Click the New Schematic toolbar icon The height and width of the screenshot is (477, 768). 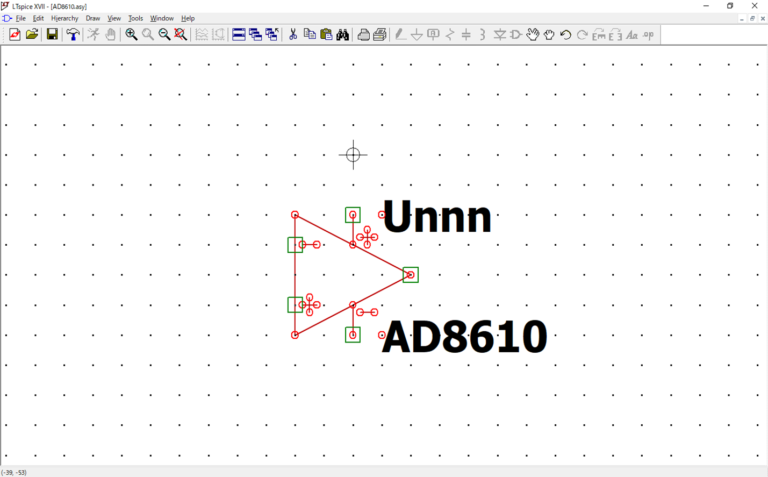click(x=14, y=34)
